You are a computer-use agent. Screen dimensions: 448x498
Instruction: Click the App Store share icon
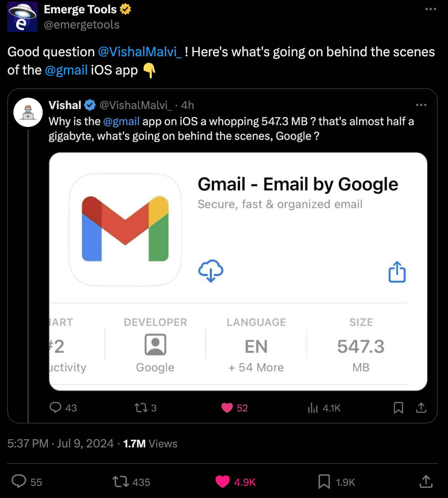397,272
